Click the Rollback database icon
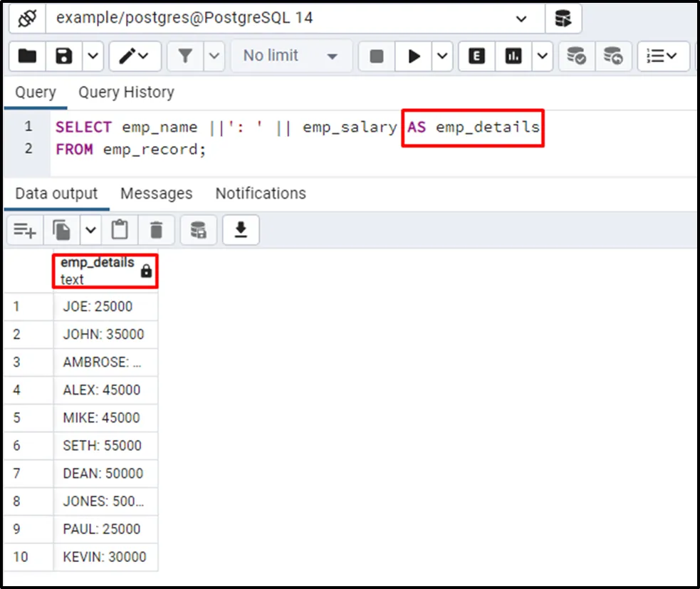This screenshot has width=700, height=589. tap(612, 56)
